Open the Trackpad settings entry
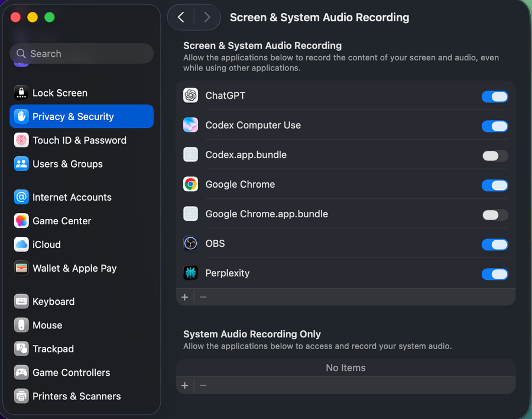 [82, 349]
